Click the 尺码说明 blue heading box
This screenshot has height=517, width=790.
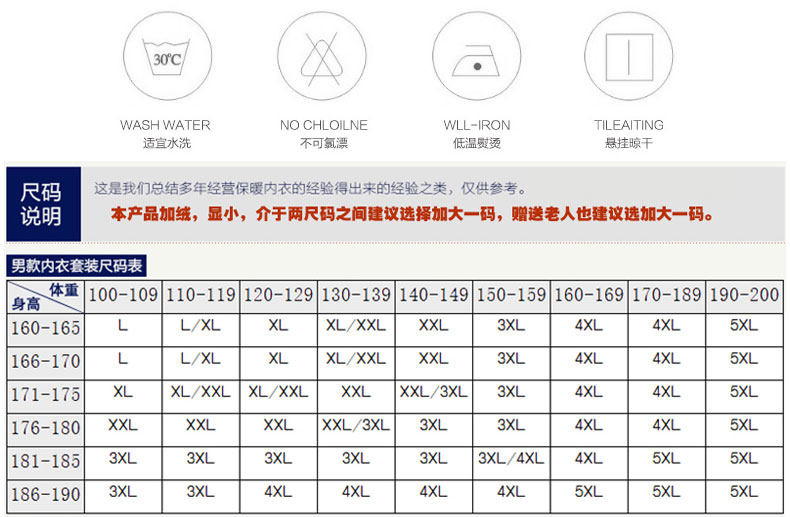(x=43, y=204)
